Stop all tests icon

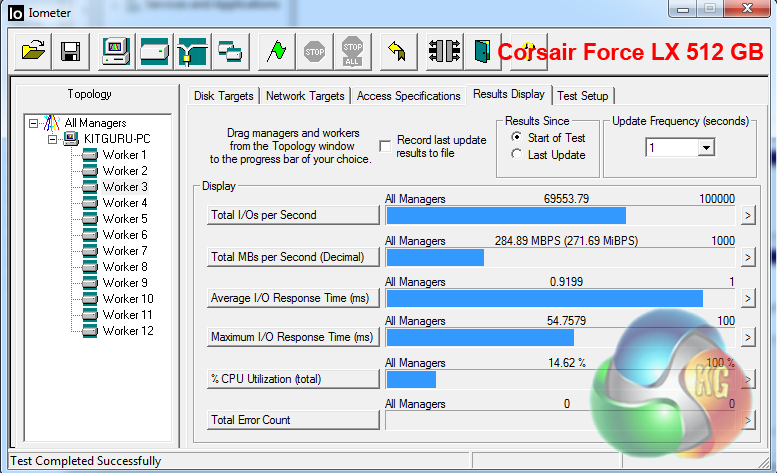pos(352,52)
